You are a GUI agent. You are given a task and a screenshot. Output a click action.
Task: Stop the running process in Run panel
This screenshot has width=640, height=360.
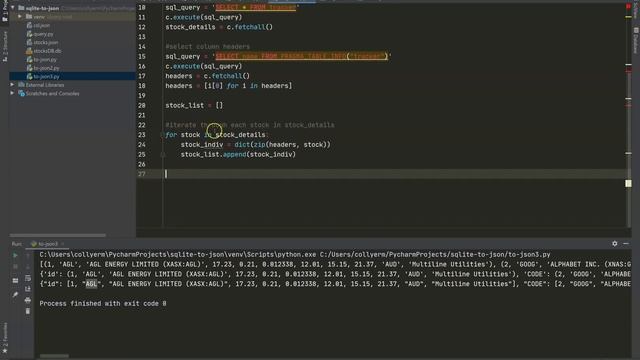(16, 267)
